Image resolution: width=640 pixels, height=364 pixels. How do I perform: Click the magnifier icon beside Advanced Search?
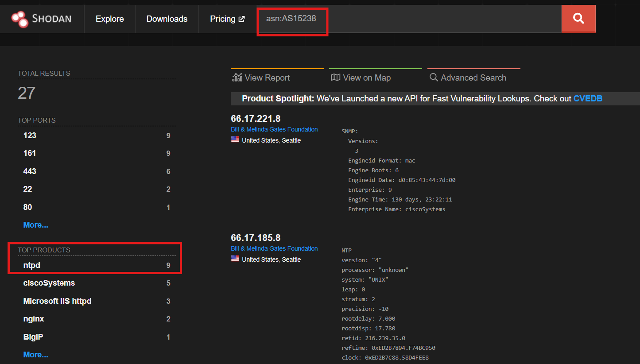pos(433,77)
